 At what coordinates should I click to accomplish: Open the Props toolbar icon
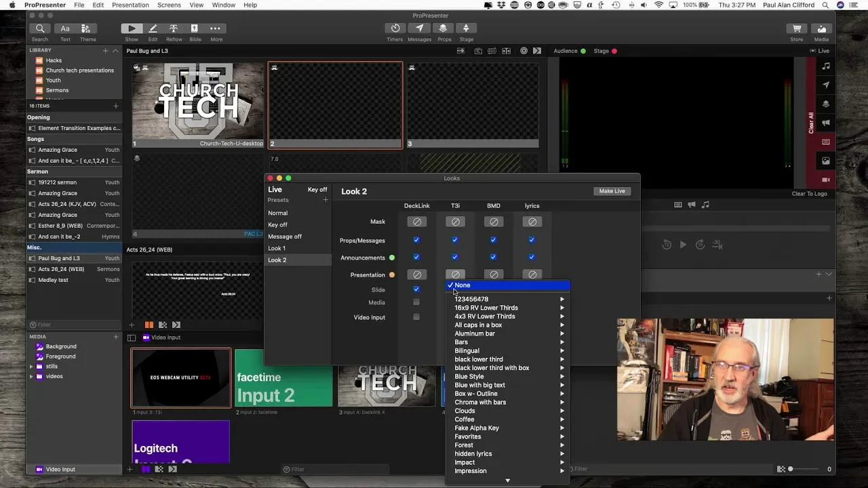pos(443,28)
